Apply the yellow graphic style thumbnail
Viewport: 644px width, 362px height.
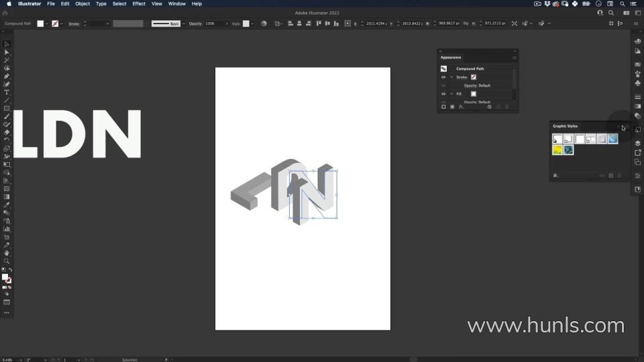[x=557, y=150]
